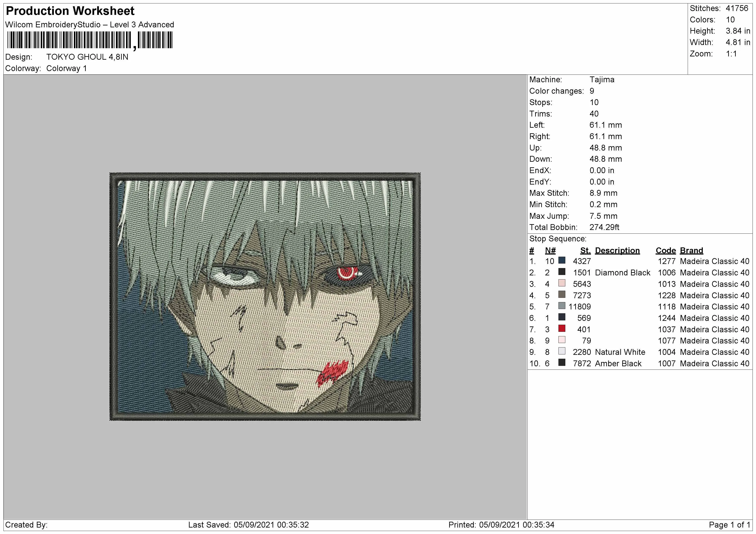Click the Left value 61.1 mm
756x534 pixels.
[x=606, y=125]
